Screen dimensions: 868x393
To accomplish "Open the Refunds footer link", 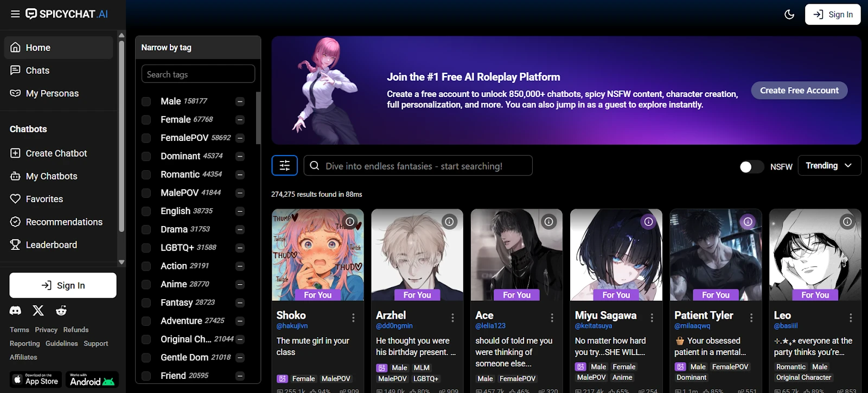I will (x=76, y=330).
